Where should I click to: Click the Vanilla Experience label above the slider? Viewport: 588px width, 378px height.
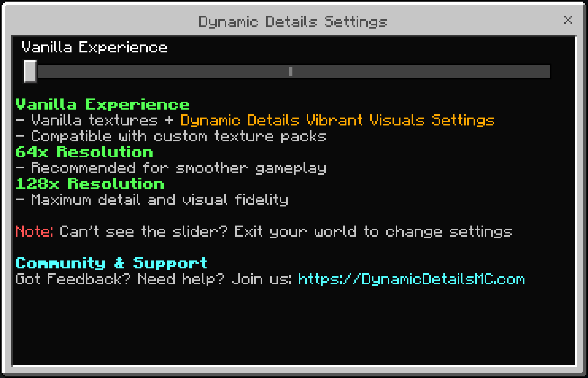[94, 47]
